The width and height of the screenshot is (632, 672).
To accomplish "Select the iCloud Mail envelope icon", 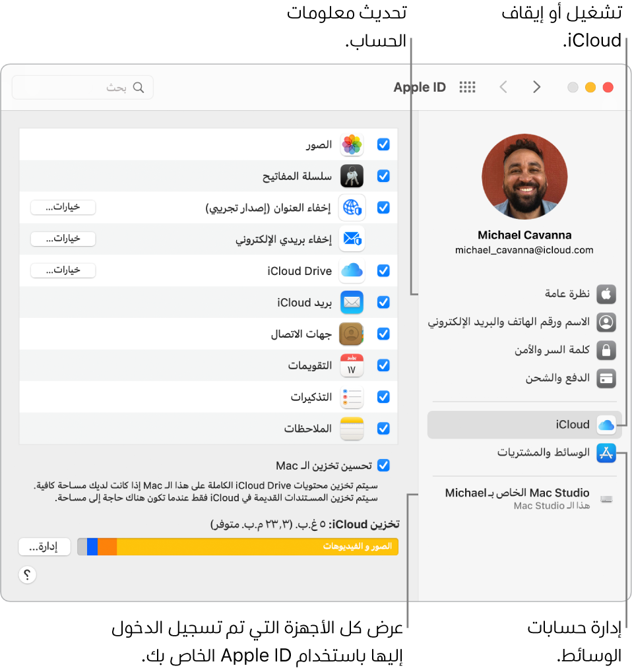I will pyautogui.click(x=352, y=302).
